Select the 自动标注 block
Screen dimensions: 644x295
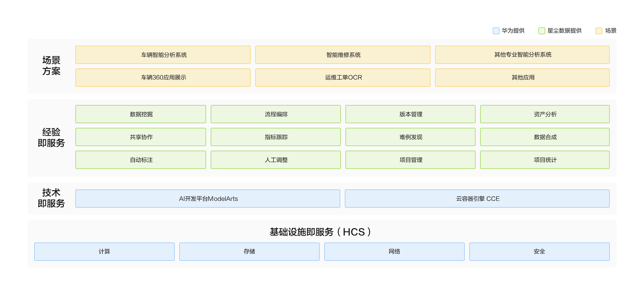pyautogui.click(x=141, y=160)
